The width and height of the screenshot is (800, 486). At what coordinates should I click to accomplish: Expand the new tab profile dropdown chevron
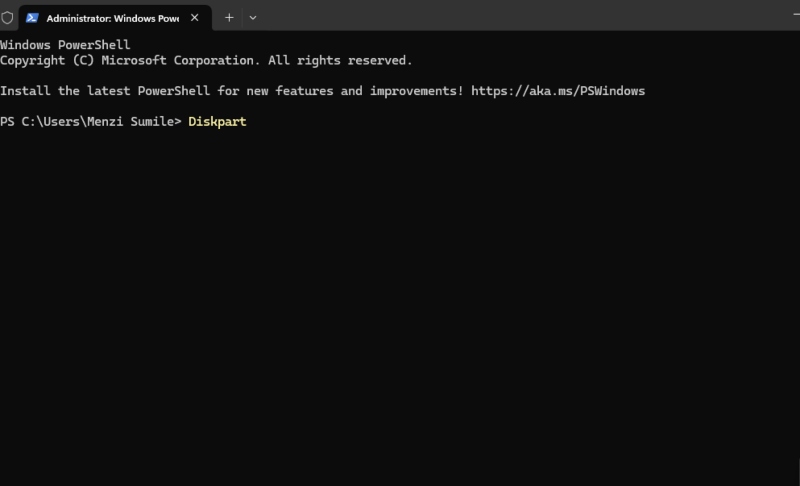[253, 18]
